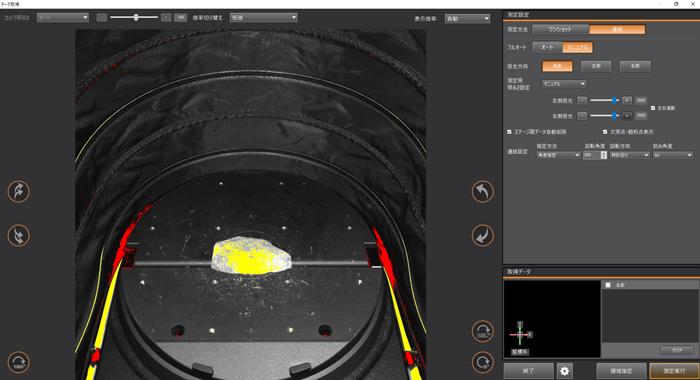Open the display magnification dropdown

pyautogui.click(x=467, y=19)
